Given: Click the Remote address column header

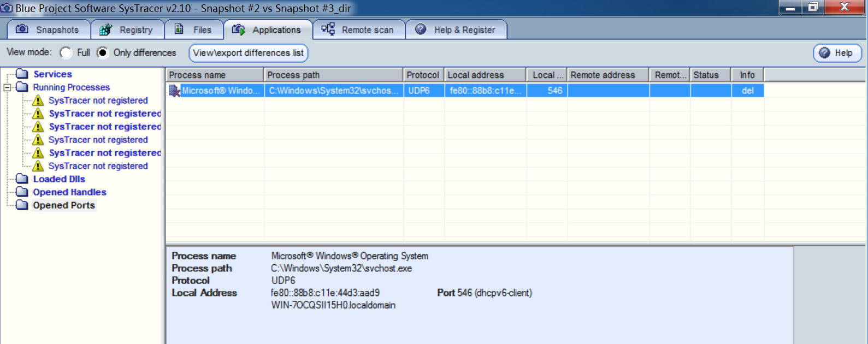Looking at the screenshot, I should (608, 75).
